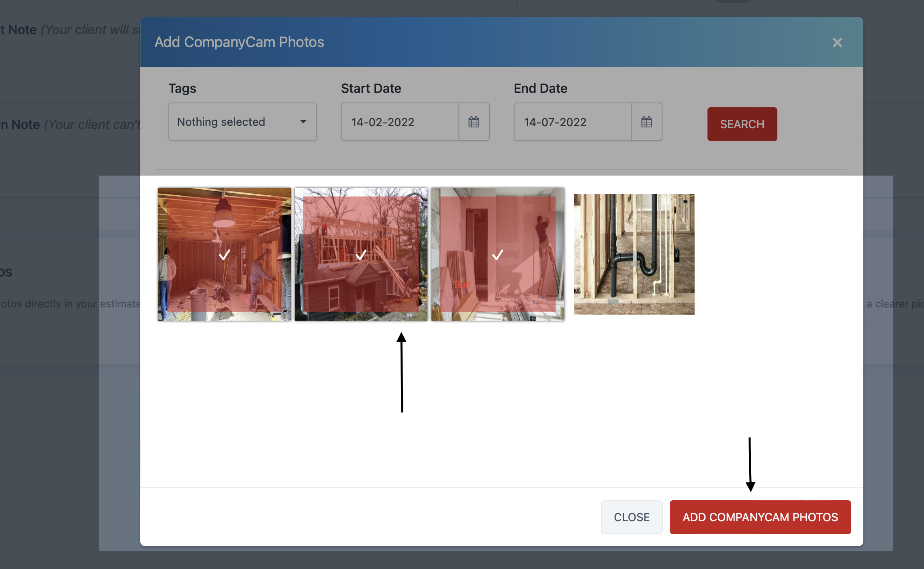Click the red Text label on third photo
This screenshot has height=569, width=924.
tap(462, 284)
